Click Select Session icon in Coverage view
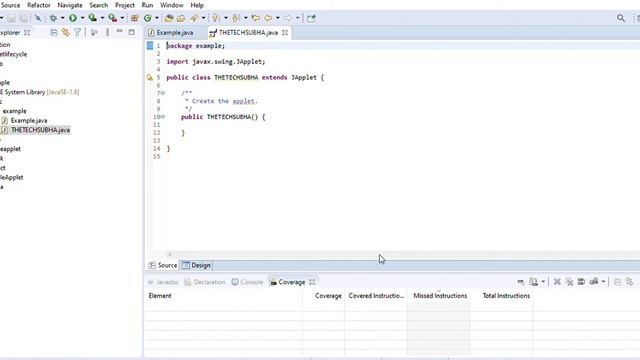This screenshot has width=640, height=360. [x=594, y=282]
